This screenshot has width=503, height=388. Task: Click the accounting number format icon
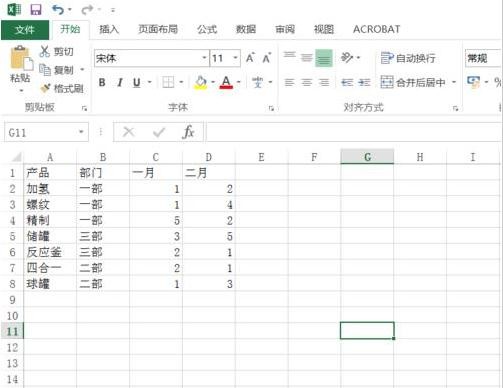tap(473, 82)
